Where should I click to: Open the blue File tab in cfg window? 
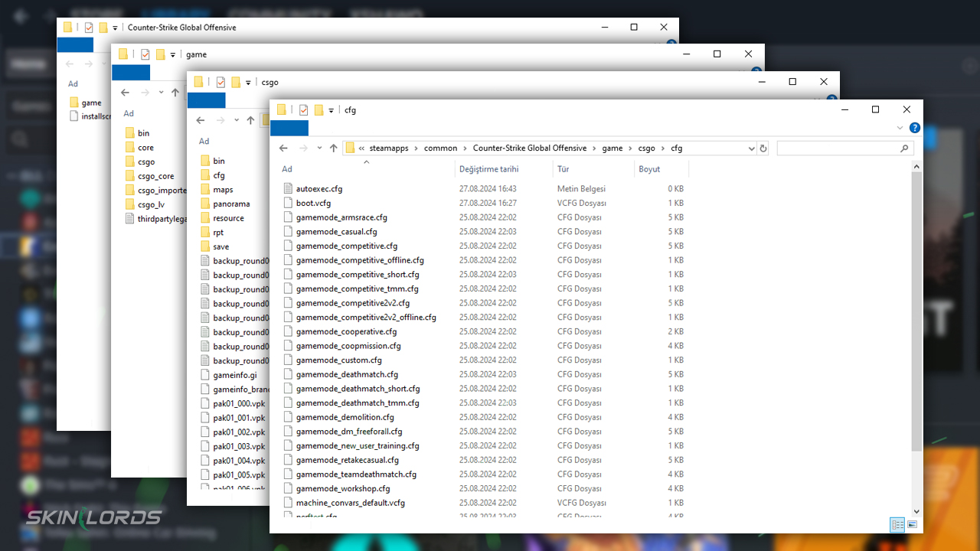click(289, 128)
